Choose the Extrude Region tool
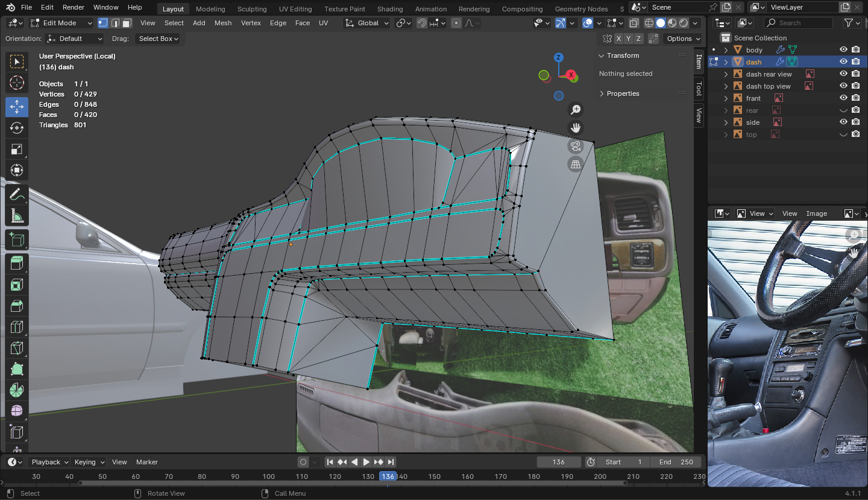868x500 pixels. (x=17, y=263)
